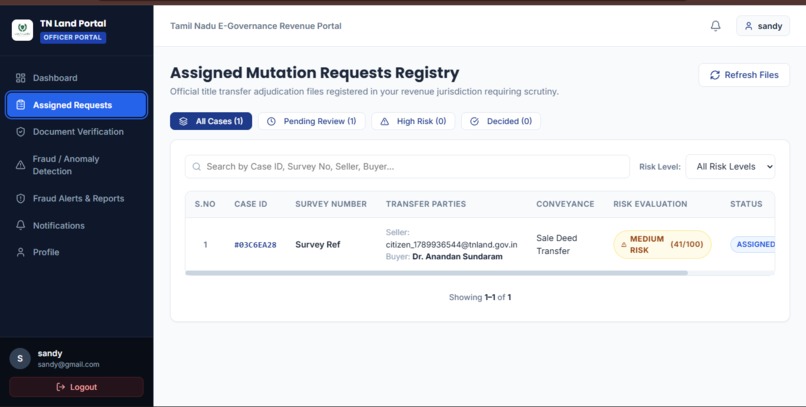Click the checkmark icon on Decided tab

[x=474, y=121]
